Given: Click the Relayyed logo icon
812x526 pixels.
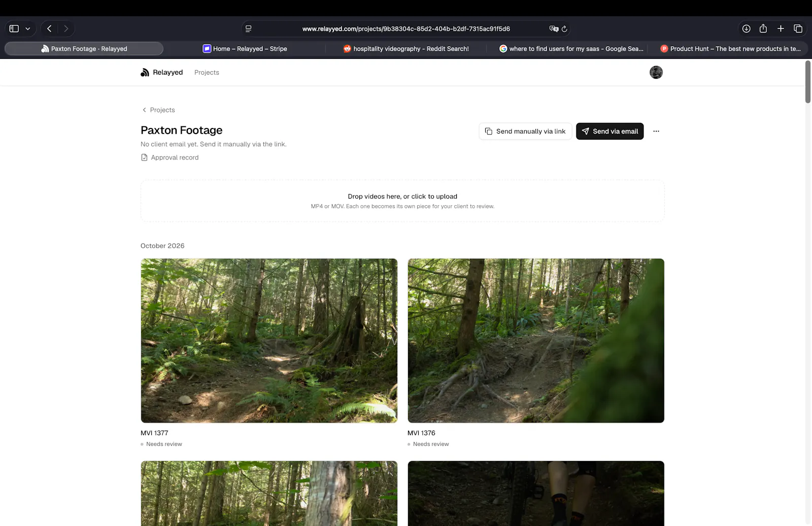Looking at the screenshot, I should 145,73.
